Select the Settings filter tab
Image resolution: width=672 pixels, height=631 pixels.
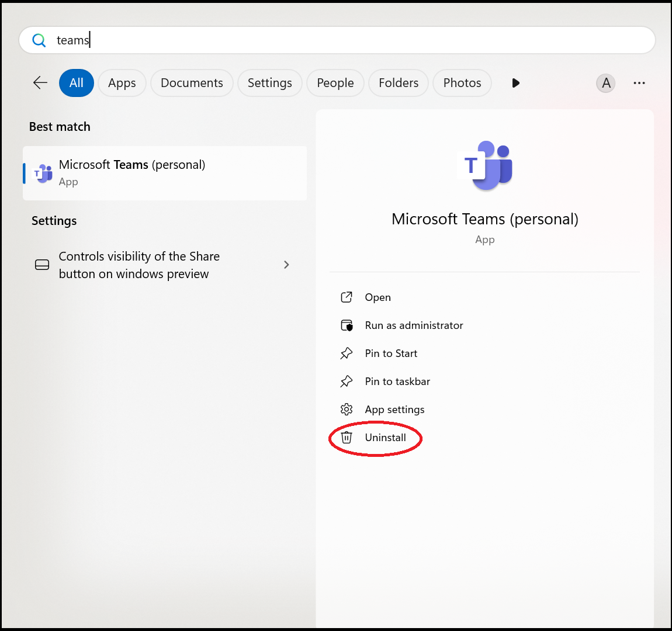click(x=269, y=83)
